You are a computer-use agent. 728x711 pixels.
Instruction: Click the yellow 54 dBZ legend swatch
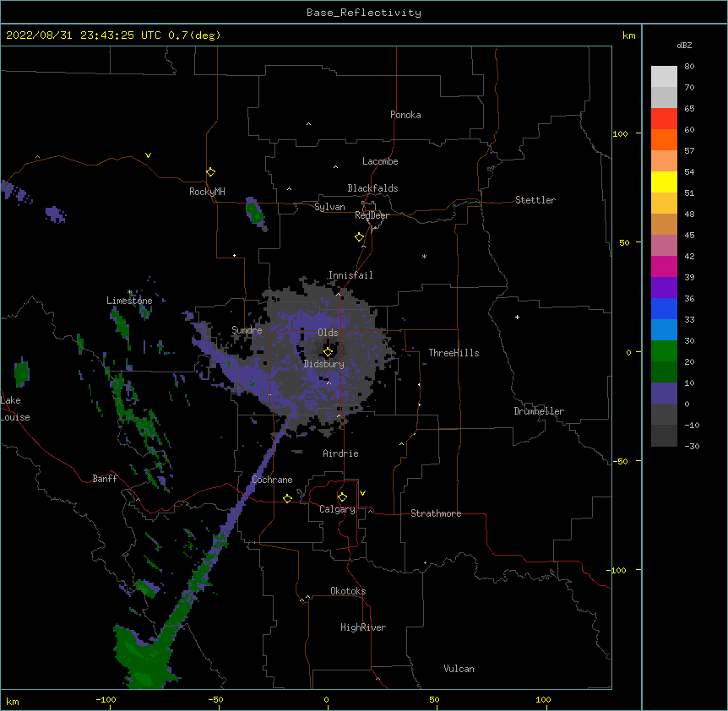click(664, 182)
